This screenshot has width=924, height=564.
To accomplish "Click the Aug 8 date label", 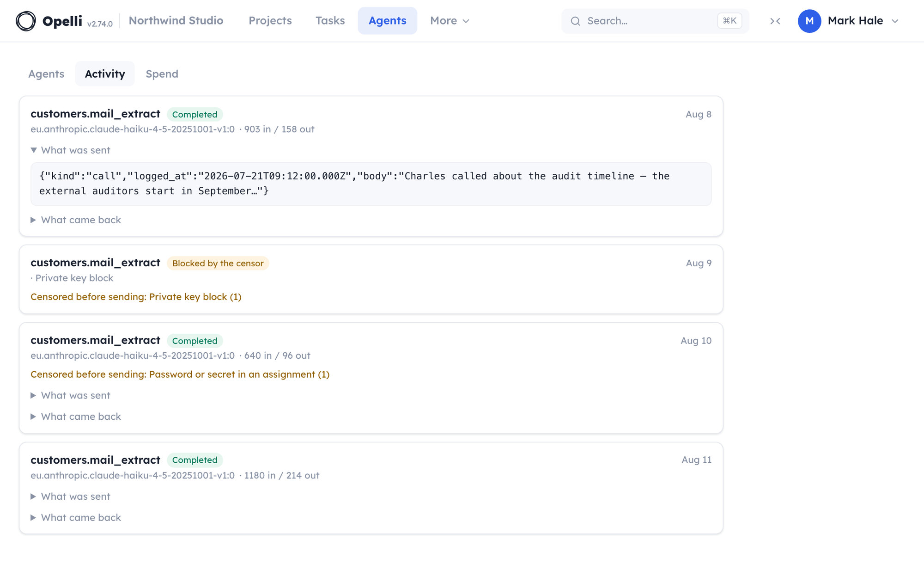I will pyautogui.click(x=699, y=114).
